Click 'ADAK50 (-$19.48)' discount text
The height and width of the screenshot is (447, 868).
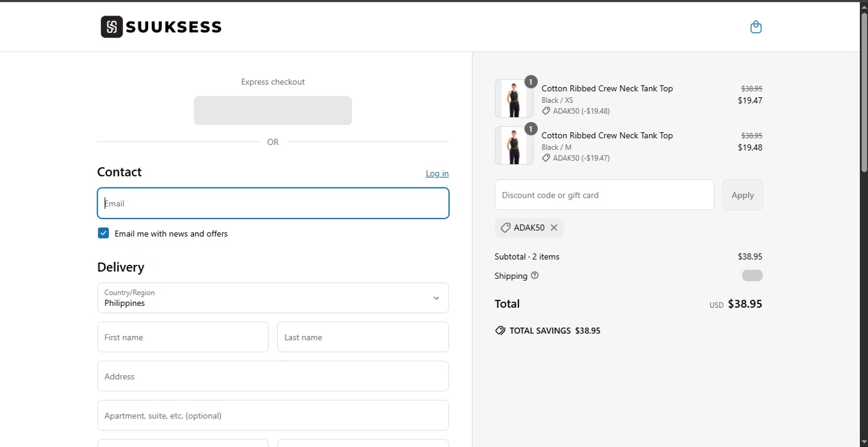point(582,111)
